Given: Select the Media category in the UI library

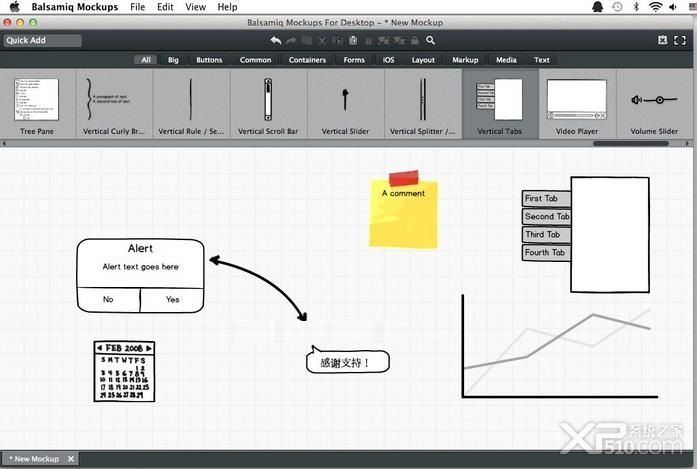Looking at the screenshot, I should click(x=506, y=60).
